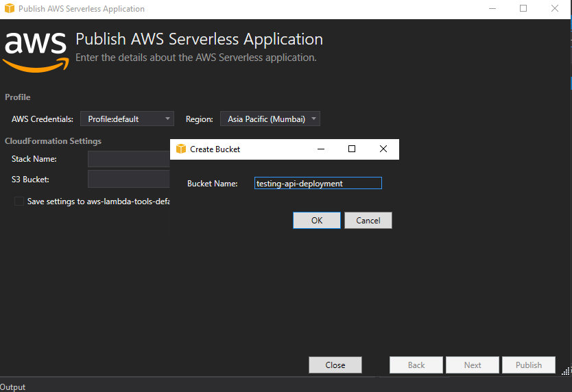Maximize the Create Bucket dialog
This screenshot has width=572, height=392.
[352, 149]
